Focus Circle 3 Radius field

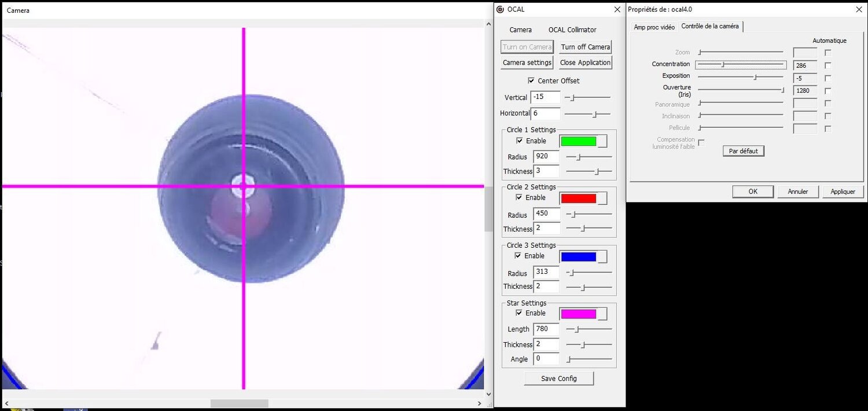coord(546,272)
